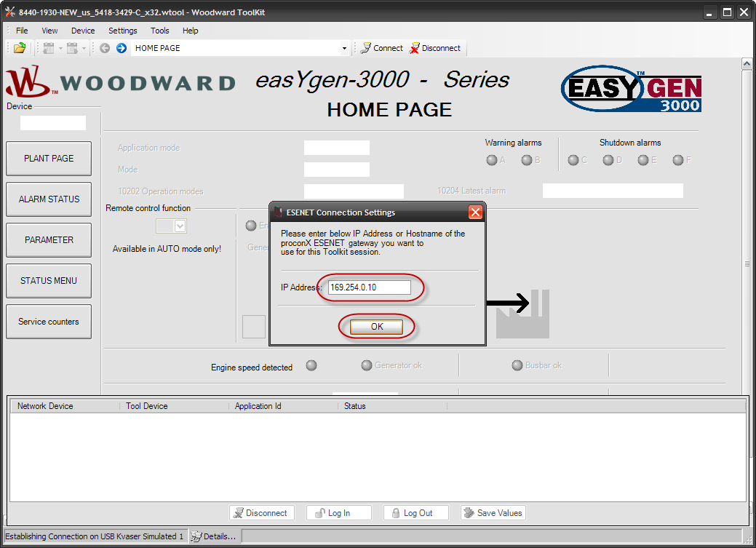Click the Shutdown alarm F indicator

678,160
